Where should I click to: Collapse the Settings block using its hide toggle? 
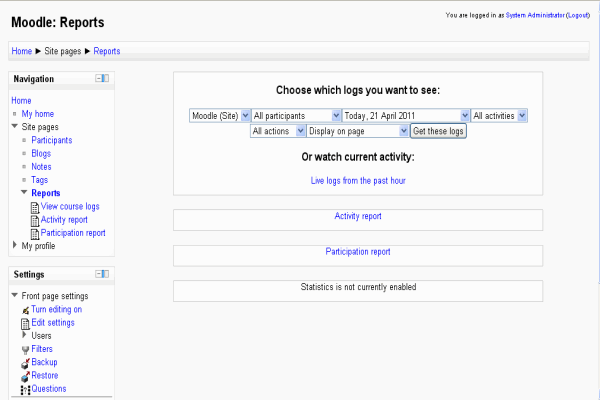[x=102, y=274]
